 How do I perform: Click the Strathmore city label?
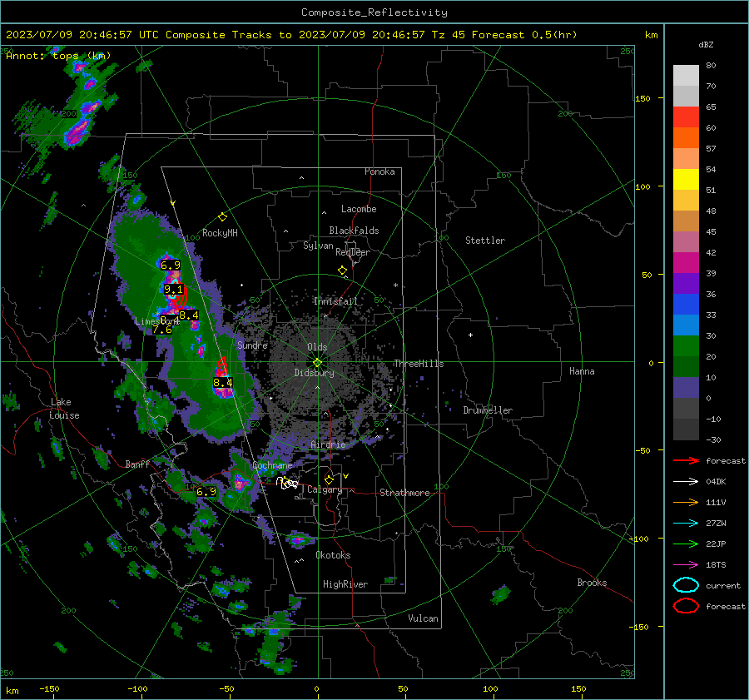click(404, 493)
